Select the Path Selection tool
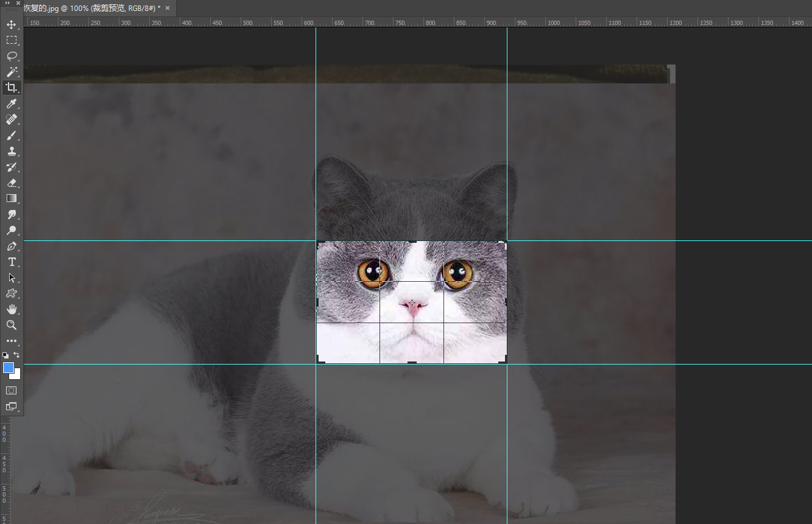812x524 pixels. coord(11,278)
